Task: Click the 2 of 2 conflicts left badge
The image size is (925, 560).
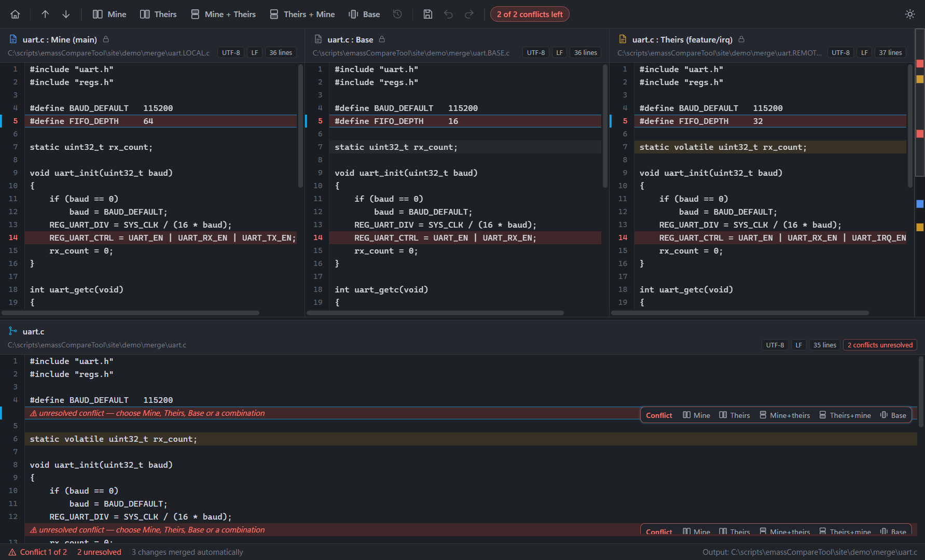Action: coord(530,14)
